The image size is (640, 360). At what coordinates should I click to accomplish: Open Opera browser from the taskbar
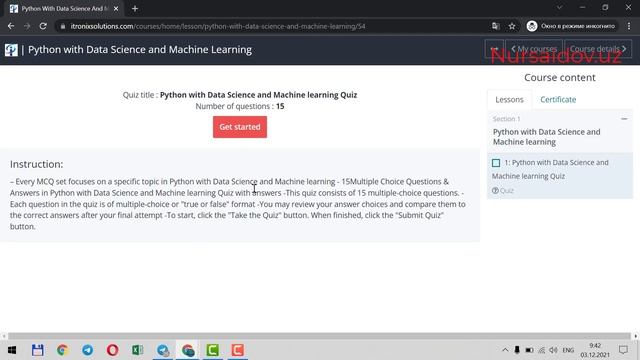pyautogui.click(x=113, y=350)
